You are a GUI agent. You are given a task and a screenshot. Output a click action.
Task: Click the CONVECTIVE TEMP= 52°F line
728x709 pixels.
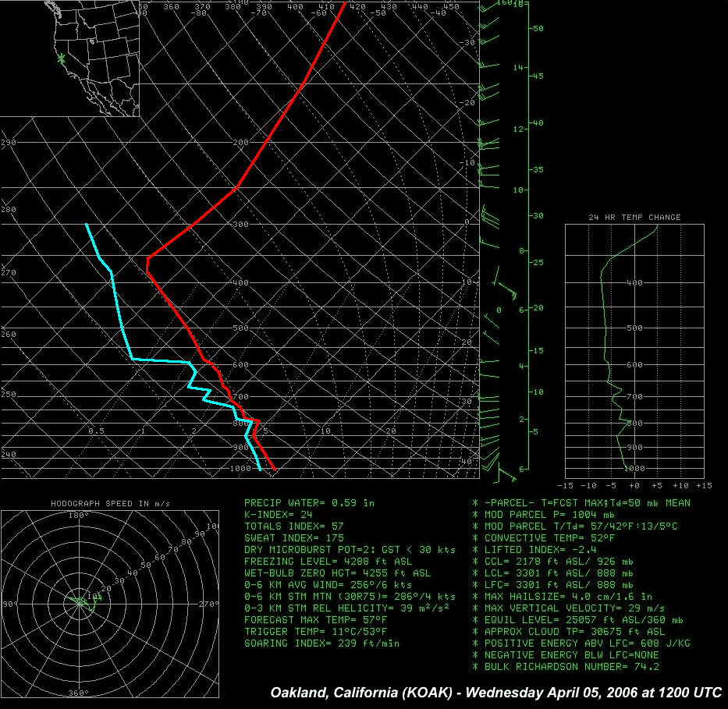click(544, 537)
